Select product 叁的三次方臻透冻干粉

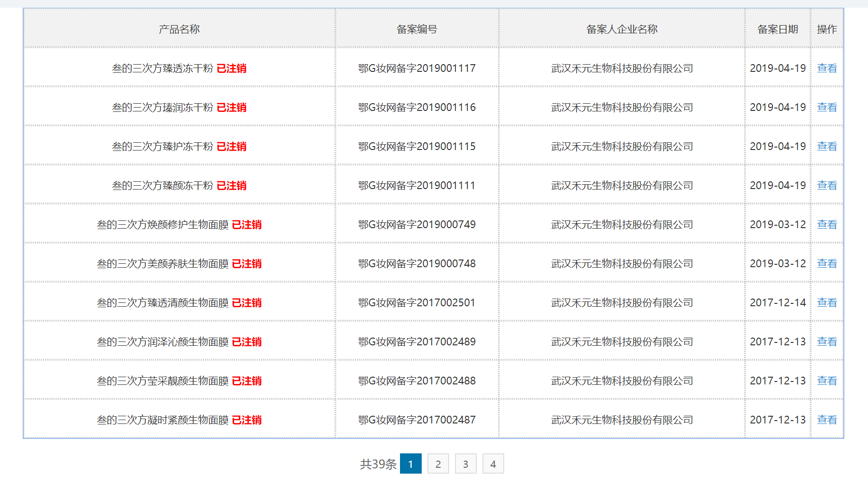coord(163,68)
